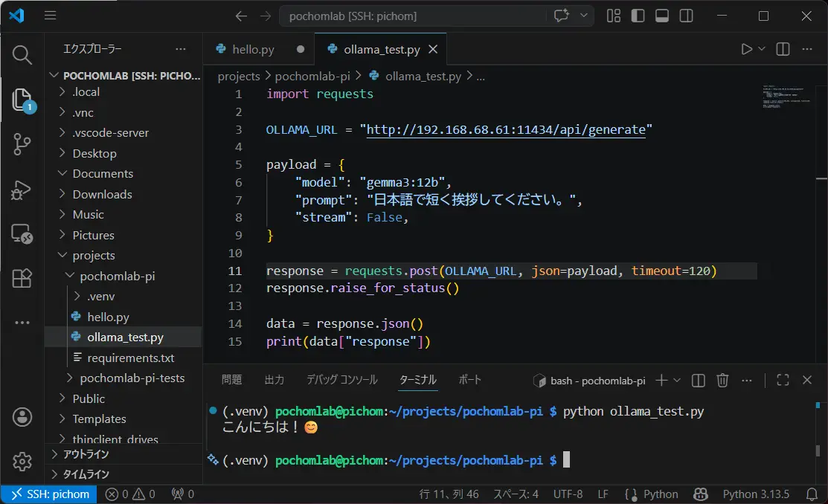Switch to the 出力 panel tab
Image resolution: width=828 pixels, height=504 pixels.
coord(274,379)
